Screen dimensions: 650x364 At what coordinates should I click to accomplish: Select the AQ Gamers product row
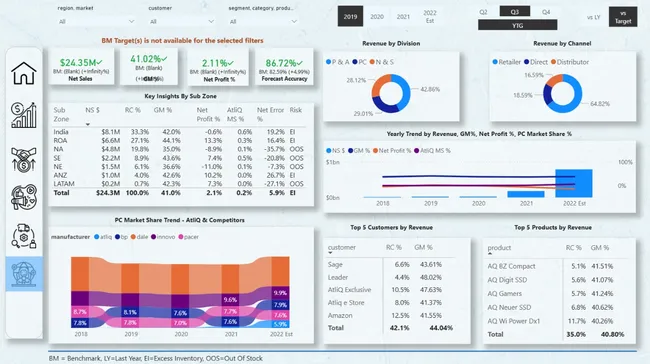(558, 294)
